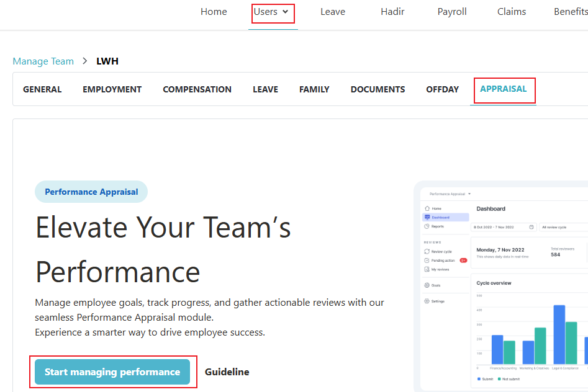Select the APPRAISAL tab
This screenshot has height=392, width=588.
(x=504, y=89)
